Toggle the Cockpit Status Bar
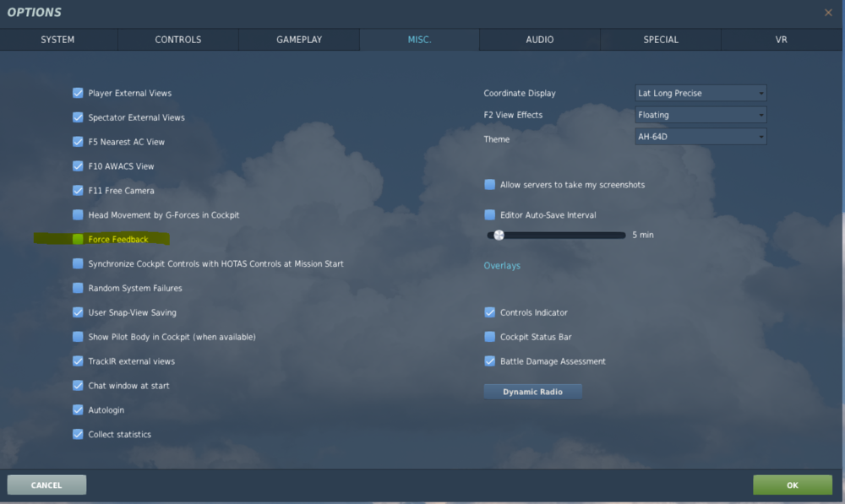Viewport: 845px width, 504px height. point(489,336)
